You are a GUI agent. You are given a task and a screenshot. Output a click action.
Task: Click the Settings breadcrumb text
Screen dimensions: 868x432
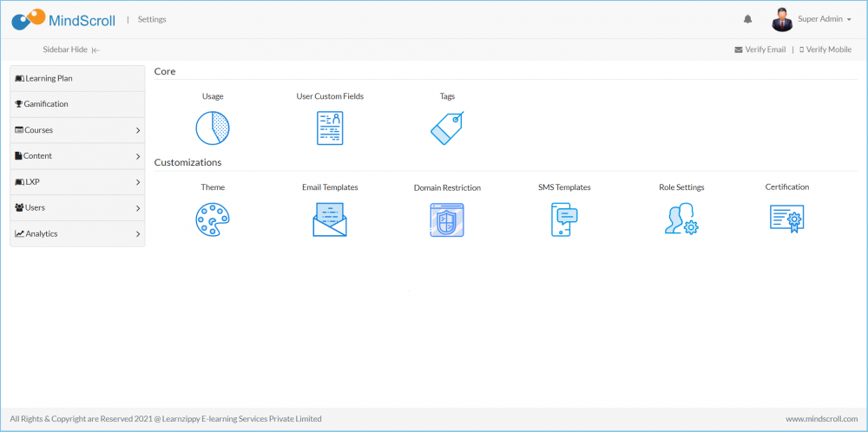pos(152,19)
